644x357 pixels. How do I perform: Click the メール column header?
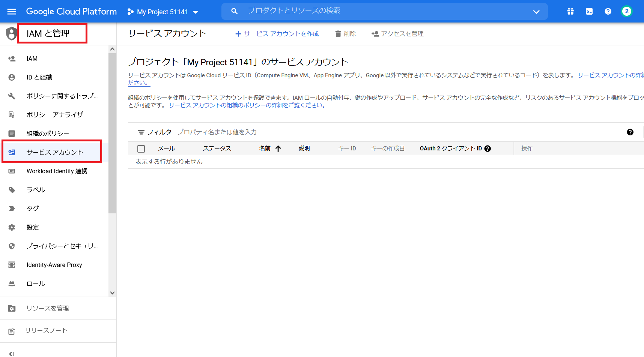coord(167,148)
